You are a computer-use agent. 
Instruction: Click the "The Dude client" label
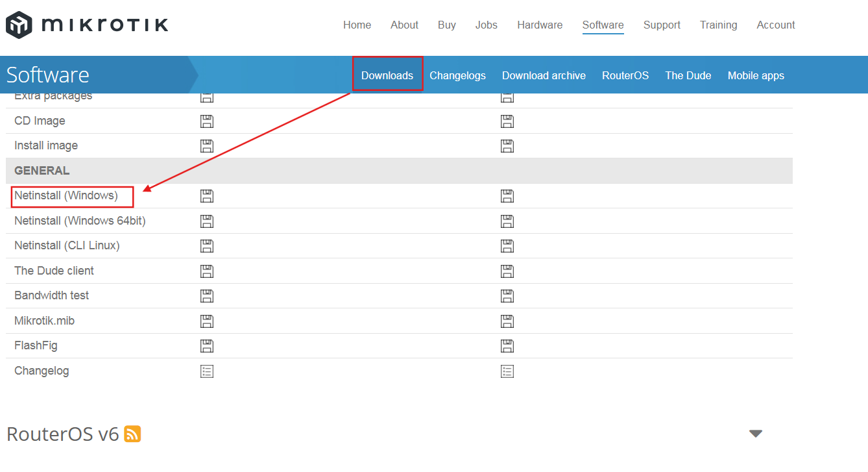click(54, 271)
